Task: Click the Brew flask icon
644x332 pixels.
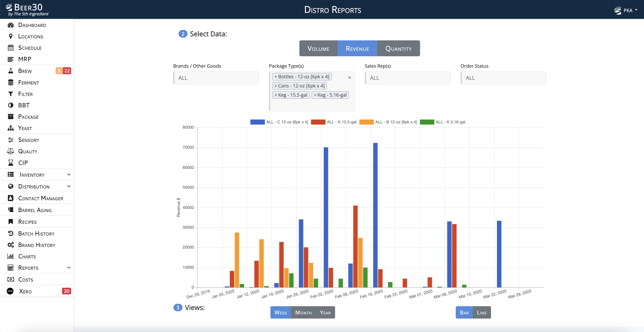Action: pos(10,71)
